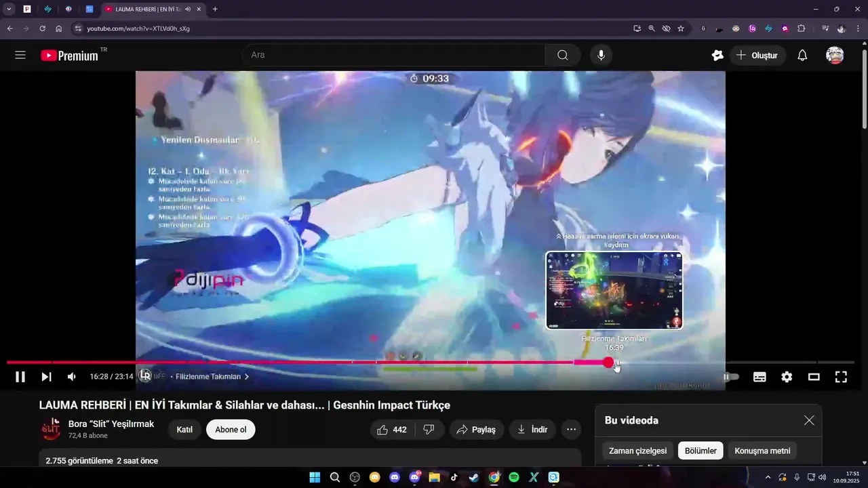
Task: Like the video (442)
Action: pos(392,430)
